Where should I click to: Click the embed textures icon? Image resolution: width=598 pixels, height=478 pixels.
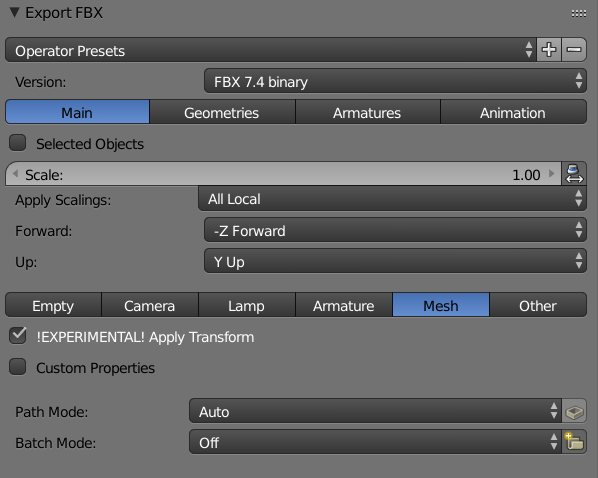tap(574, 411)
